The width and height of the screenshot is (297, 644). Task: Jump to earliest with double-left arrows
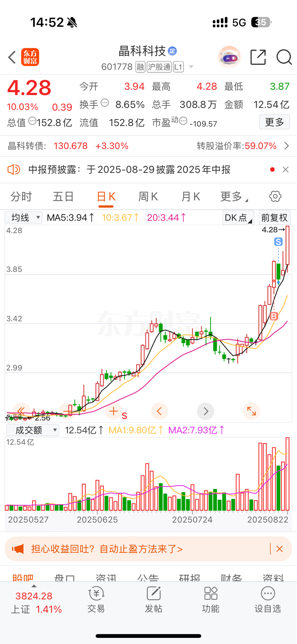tap(21, 411)
